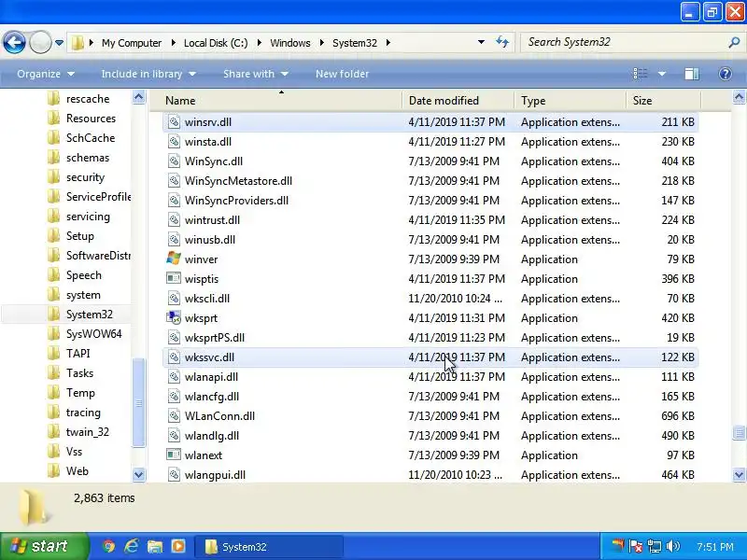Open the address bar history dropdown
Image resolution: width=747 pixels, height=560 pixels.
pyautogui.click(x=481, y=42)
